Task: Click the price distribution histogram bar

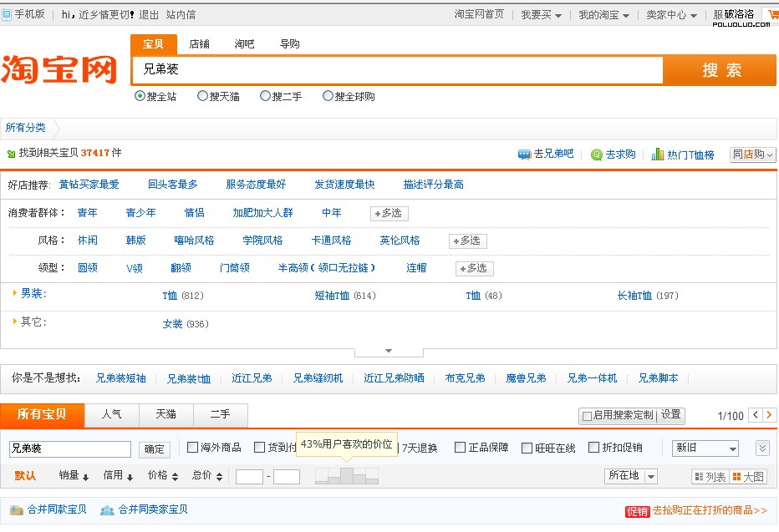Action: point(347,476)
